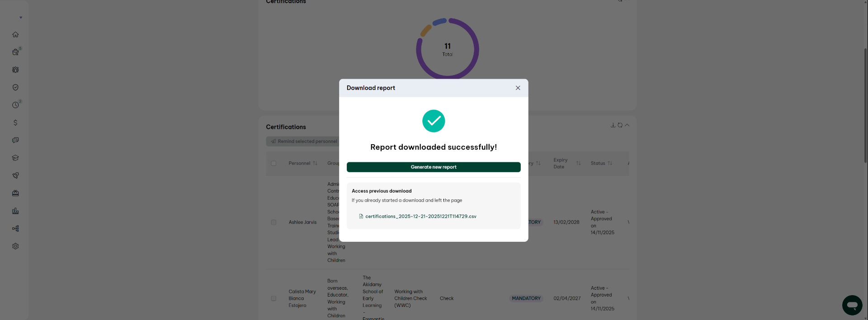Open the settings gear icon in sidebar
This screenshot has height=320, width=868.
pyautogui.click(x=15, y=246)
